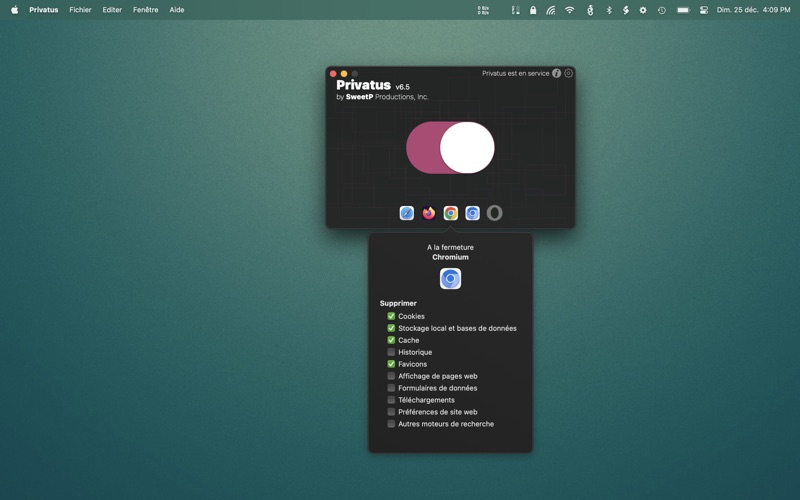Enable Formulaires de données checkbox
The width and height of the screenshot is (800, 500).
(391, 388)
